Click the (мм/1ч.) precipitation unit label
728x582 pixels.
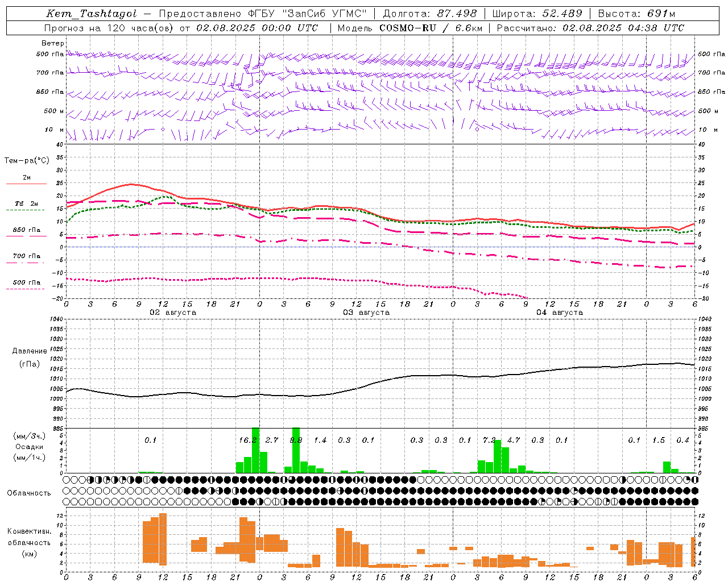(x=30, y=458)
